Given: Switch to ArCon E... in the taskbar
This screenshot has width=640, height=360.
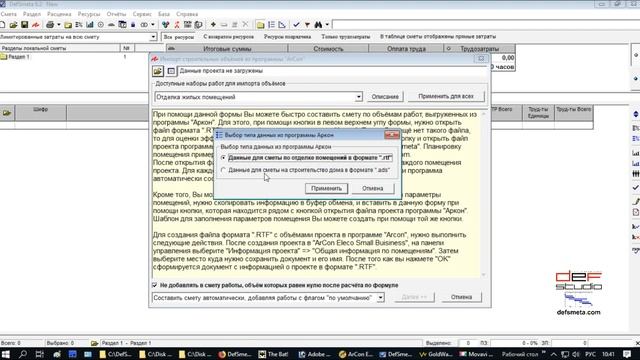Looking at the screenshot, I should pos(355,354).
